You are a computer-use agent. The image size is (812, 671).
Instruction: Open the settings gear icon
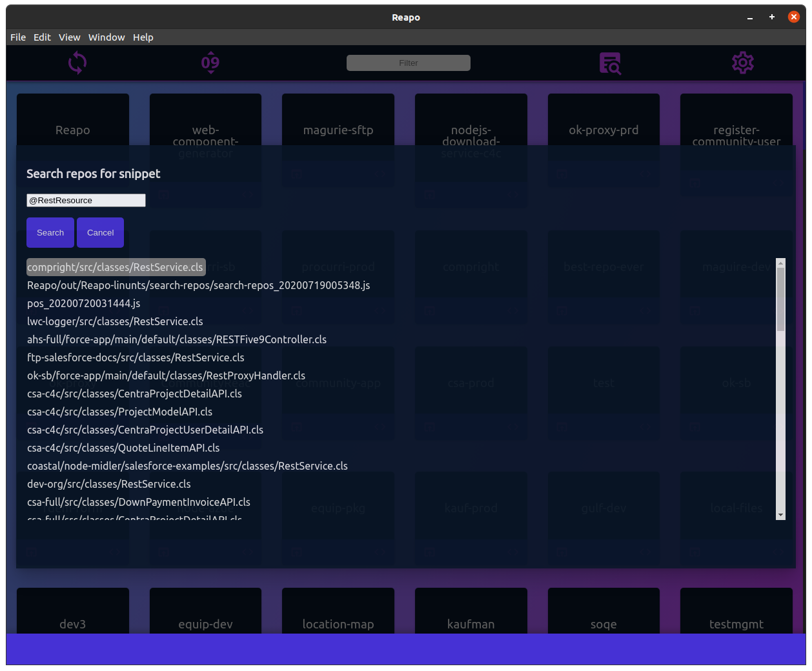tap(743, 63)
